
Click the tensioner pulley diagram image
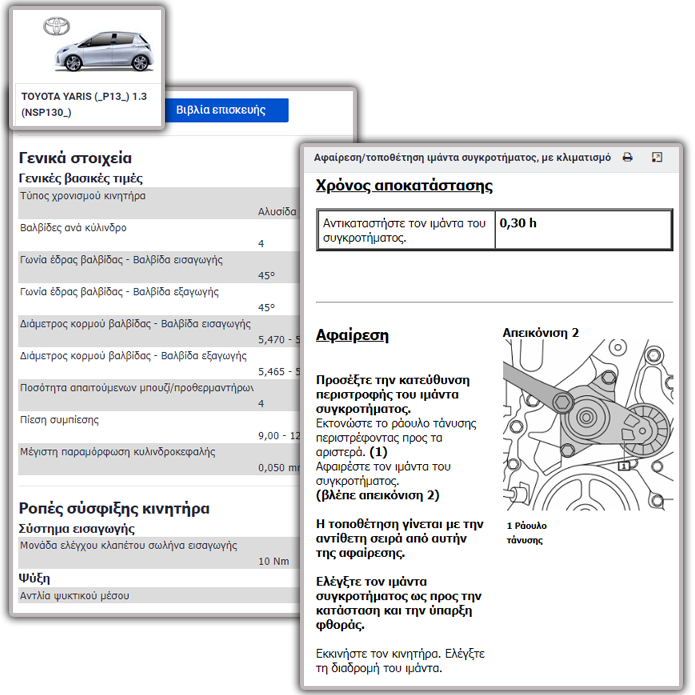tap(588, 425)
